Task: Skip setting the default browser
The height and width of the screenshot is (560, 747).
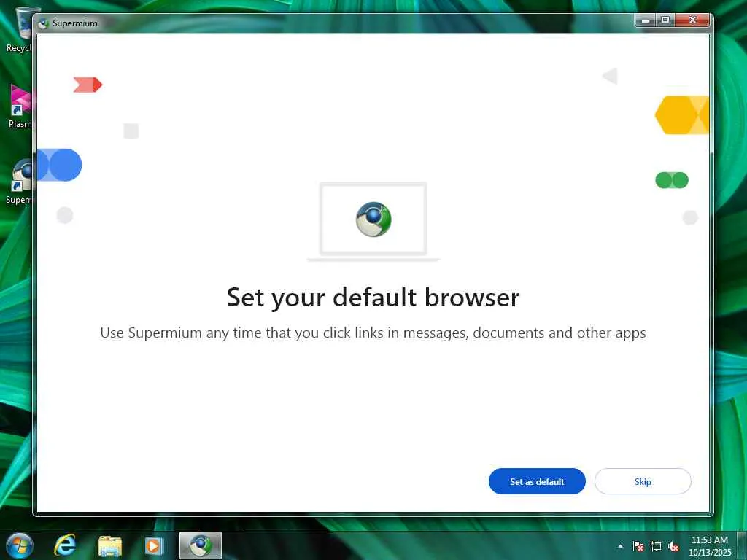Action: (643, 481)
